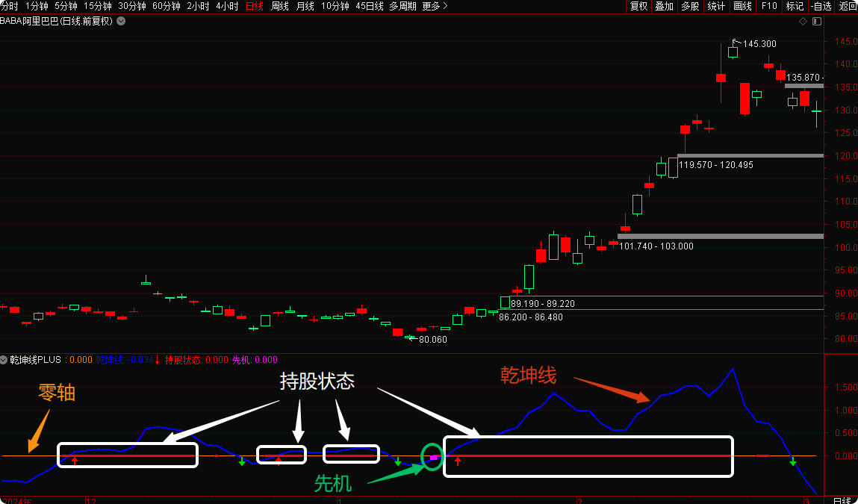
Task: Open the F10 company info
Action: (x=769, y=6)
